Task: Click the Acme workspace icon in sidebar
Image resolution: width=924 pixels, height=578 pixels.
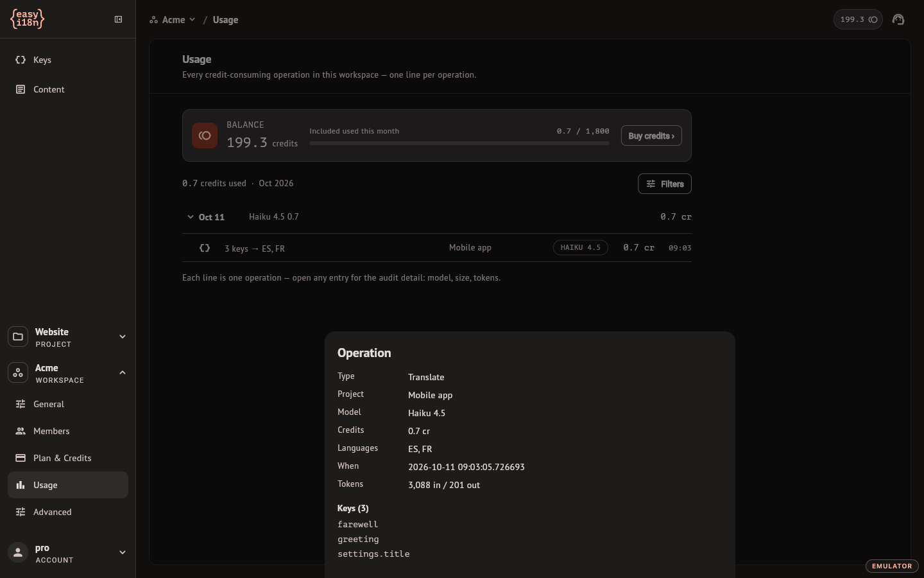Action: [18, 372]
